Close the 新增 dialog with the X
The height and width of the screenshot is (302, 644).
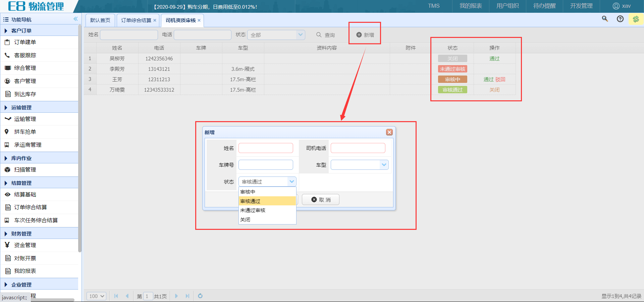(x=389, y=132)
